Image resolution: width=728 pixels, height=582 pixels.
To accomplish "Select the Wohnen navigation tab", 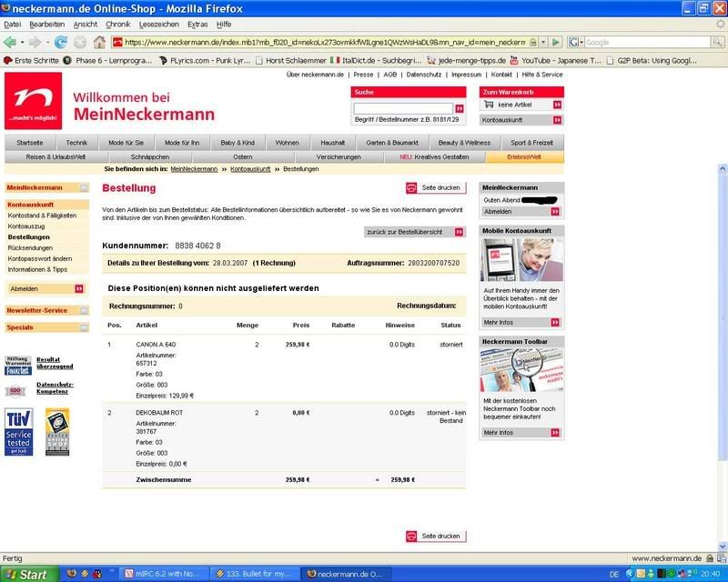I will [x=287, y=143].
